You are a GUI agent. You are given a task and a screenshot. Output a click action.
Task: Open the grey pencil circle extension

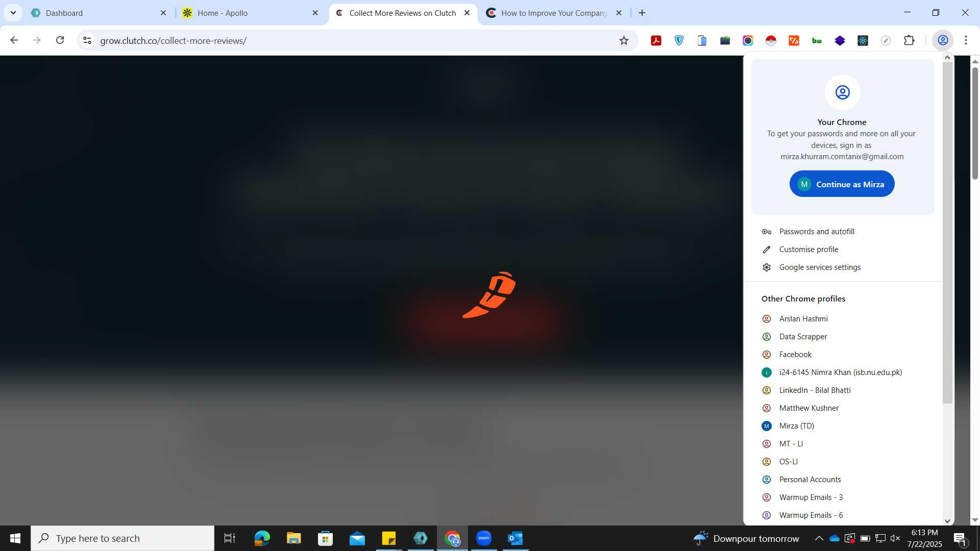[886, 40]
